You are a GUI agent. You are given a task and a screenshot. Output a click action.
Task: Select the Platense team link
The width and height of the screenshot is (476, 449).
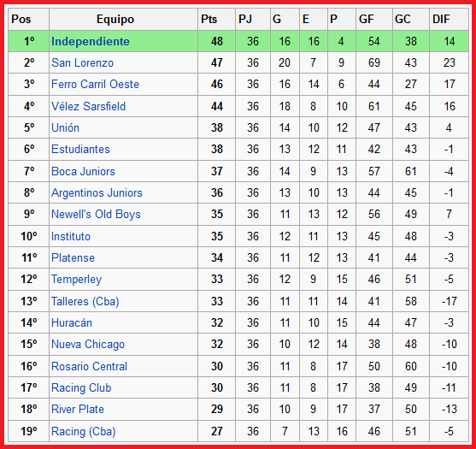(73, 257)
